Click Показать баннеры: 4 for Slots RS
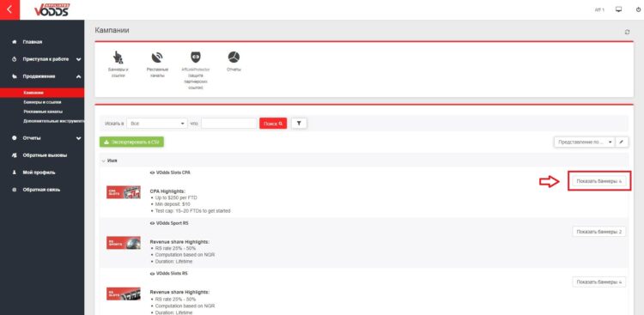Screen dimensions: 644x315 [x=599, y=282]
